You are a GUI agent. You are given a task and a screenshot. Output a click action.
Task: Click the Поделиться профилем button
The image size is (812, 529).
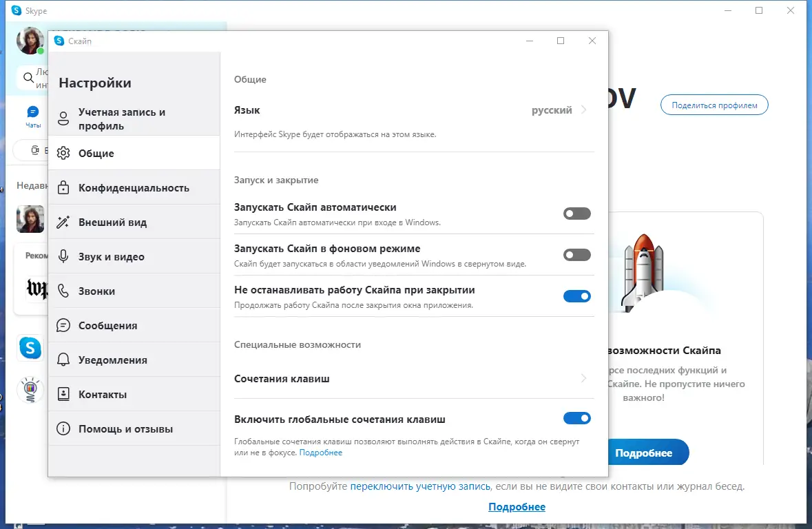[714, 105]
